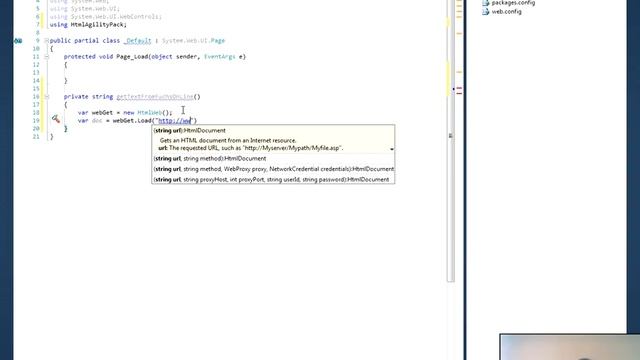Show next overload with tooltip down arrow
The width and height of the screenshot is (640, 360).
tap(392, 149)
